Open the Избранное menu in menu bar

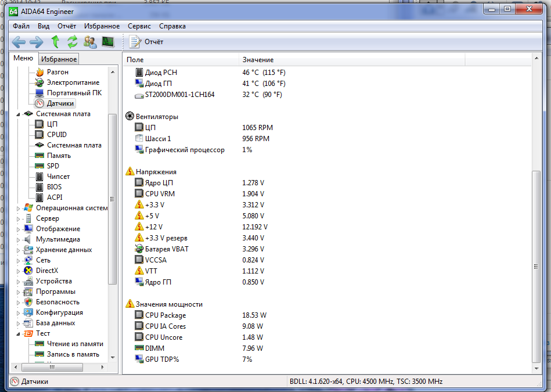click(102, 26)
